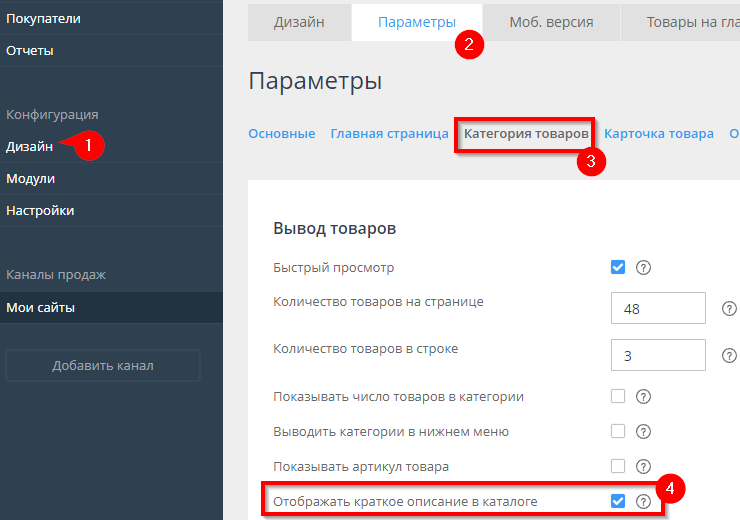740x520 pixels.
Task: Switch to the Дизайн tab
Action: [299, 22]
